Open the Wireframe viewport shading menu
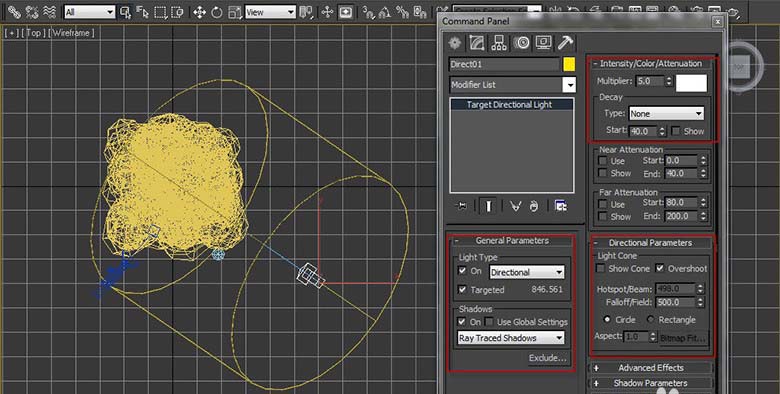 [x=72, y=33]
